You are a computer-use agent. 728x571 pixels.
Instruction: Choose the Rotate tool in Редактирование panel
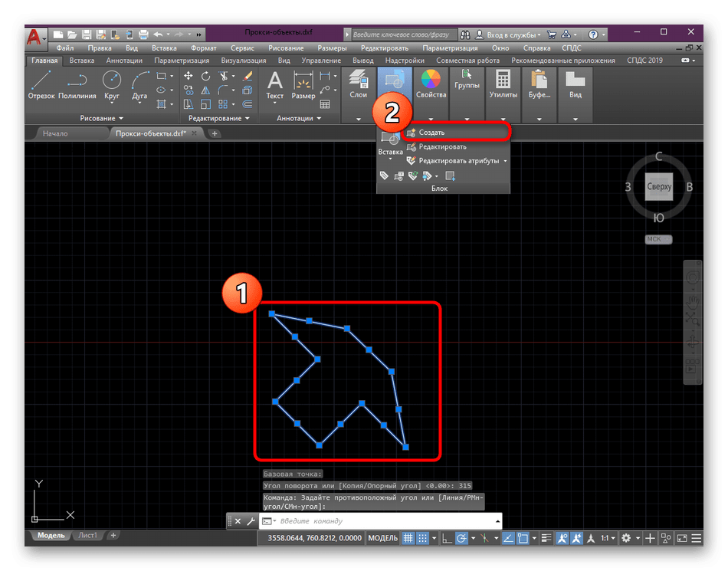(x=205, y=76)
